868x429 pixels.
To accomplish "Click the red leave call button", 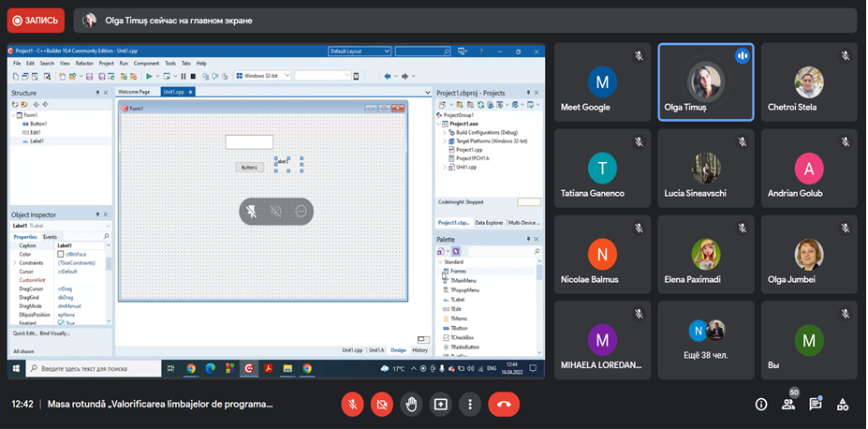I will (x=504, y=405).
